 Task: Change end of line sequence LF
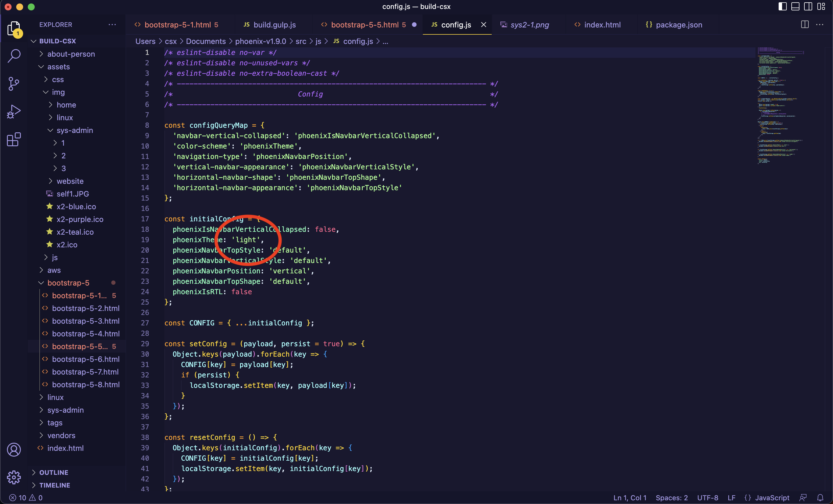731,498
